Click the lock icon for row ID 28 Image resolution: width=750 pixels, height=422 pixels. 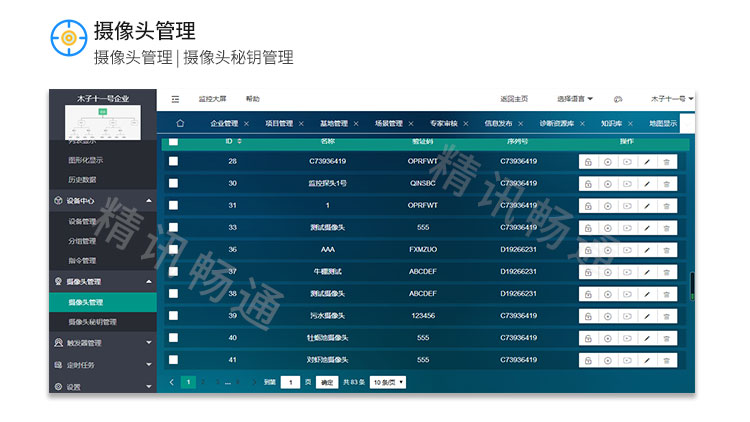[x=588, y=162]
